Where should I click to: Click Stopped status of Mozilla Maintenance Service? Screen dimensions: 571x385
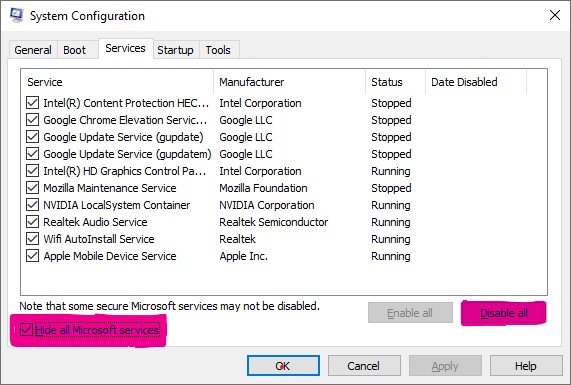pyautogui.click(x=391, y=188)
